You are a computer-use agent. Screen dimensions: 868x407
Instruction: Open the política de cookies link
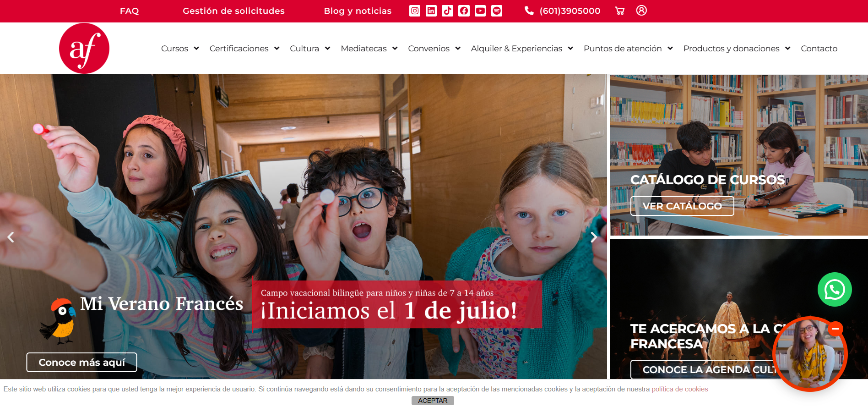(x=679, y=389)
